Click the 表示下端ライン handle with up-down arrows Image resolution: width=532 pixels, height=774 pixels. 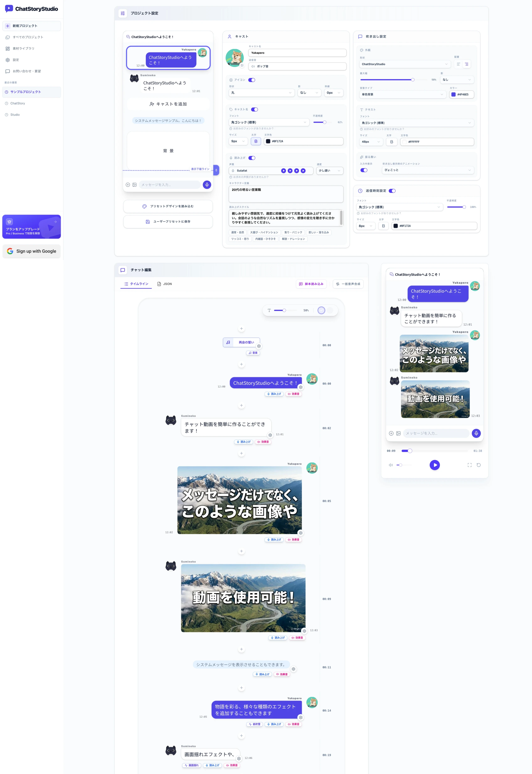click(x=216, y=170)
